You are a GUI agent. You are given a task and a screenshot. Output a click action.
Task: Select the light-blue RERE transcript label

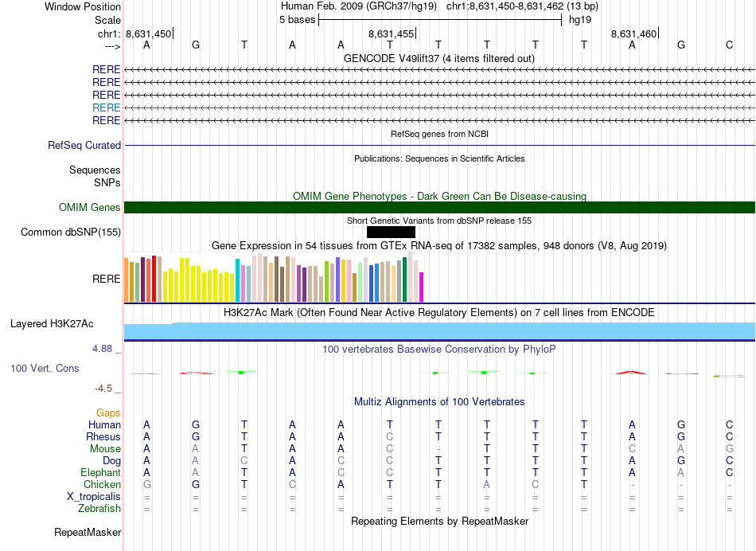coord(106,107)
